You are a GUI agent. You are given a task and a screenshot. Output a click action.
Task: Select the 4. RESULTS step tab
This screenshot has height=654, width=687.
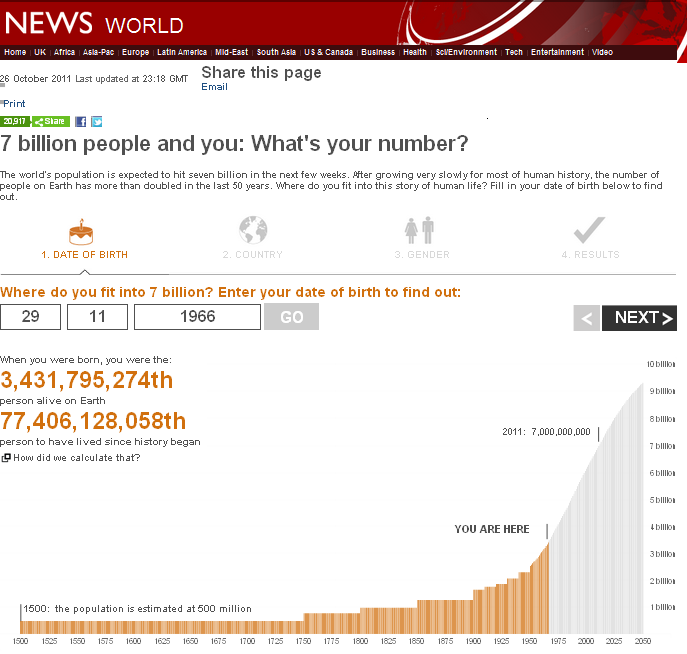pyautogui.click(x=591, y=255)
